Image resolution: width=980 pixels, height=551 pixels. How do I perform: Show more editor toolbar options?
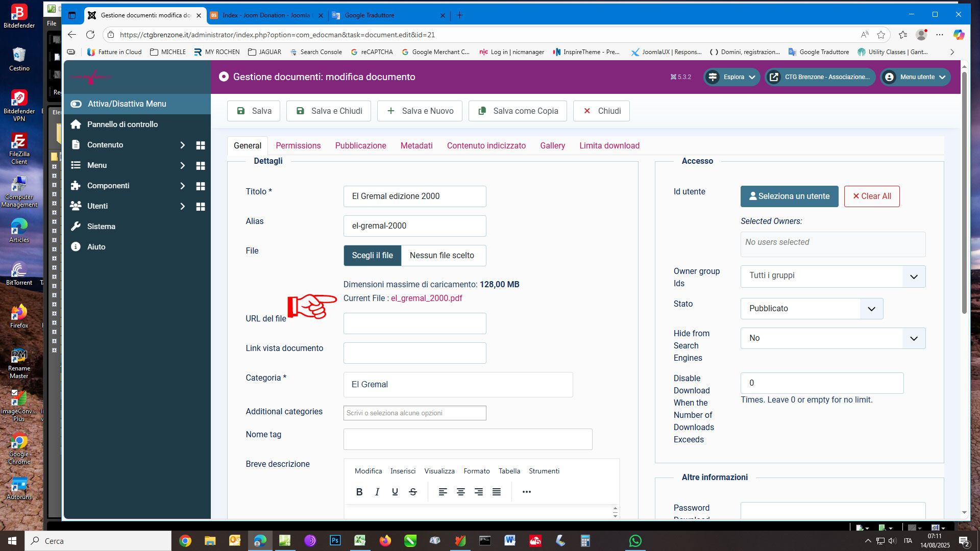526,492
